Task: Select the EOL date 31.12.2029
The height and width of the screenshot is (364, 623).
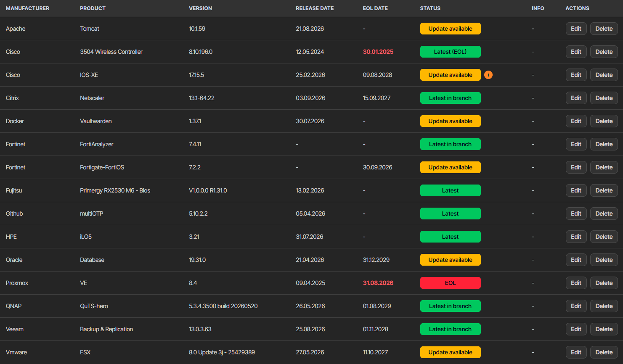Action: click(376, 260)
